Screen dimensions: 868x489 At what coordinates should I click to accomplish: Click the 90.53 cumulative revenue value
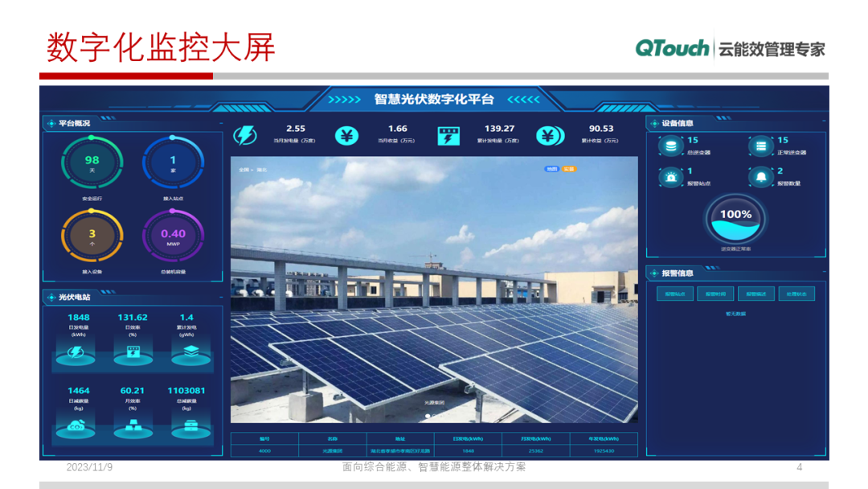click(x=601, y=129)
